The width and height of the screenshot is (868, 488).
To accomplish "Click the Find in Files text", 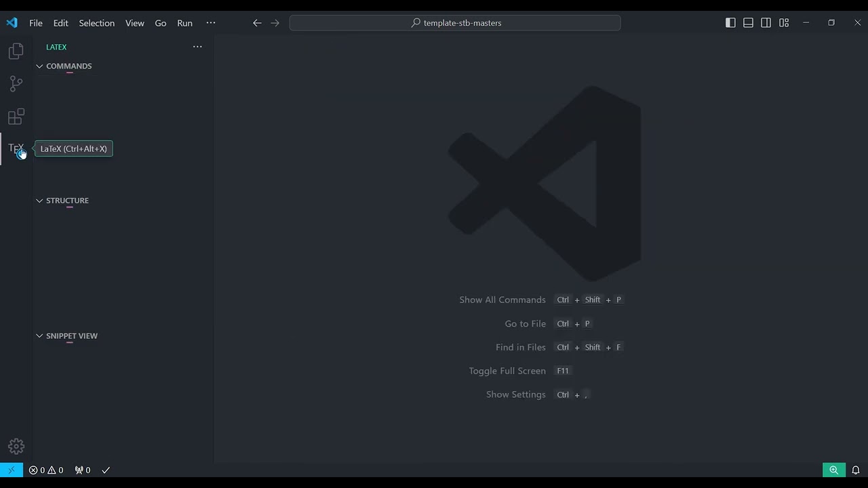I will [x=521, y=347].
